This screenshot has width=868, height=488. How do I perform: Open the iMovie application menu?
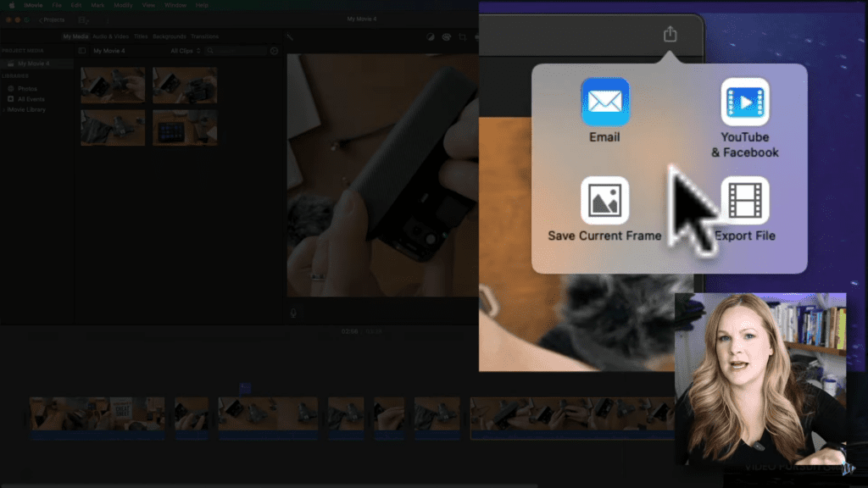(x=33, y=5)
